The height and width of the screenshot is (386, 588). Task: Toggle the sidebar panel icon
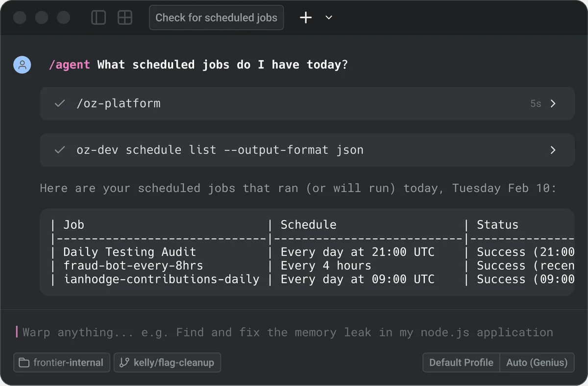point(98,17)
